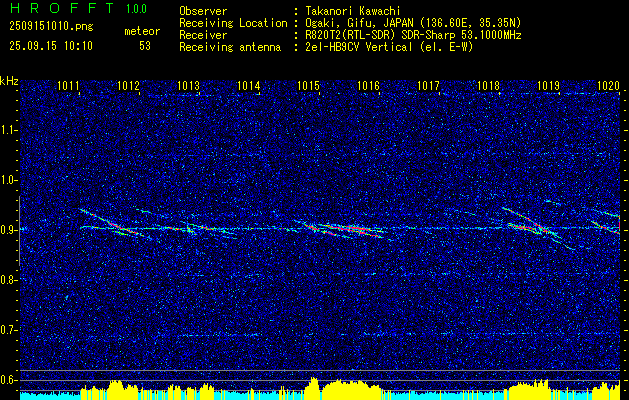Click the kHz axis unit label
The image size is (629, 400).
[10, 82]
